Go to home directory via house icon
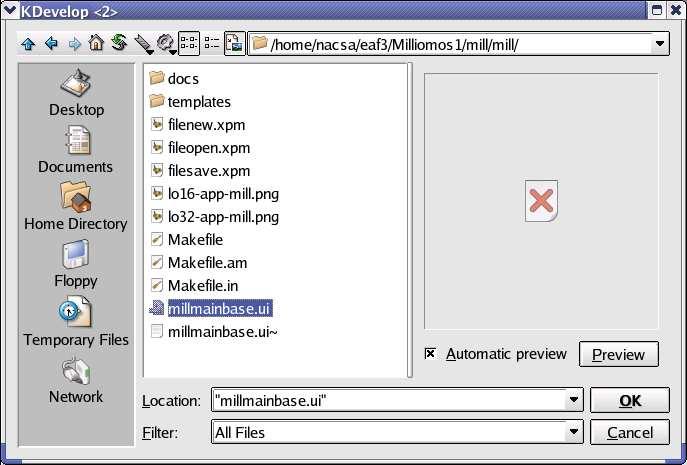Viewport: 687px width, 465px height. click(96, 43)
